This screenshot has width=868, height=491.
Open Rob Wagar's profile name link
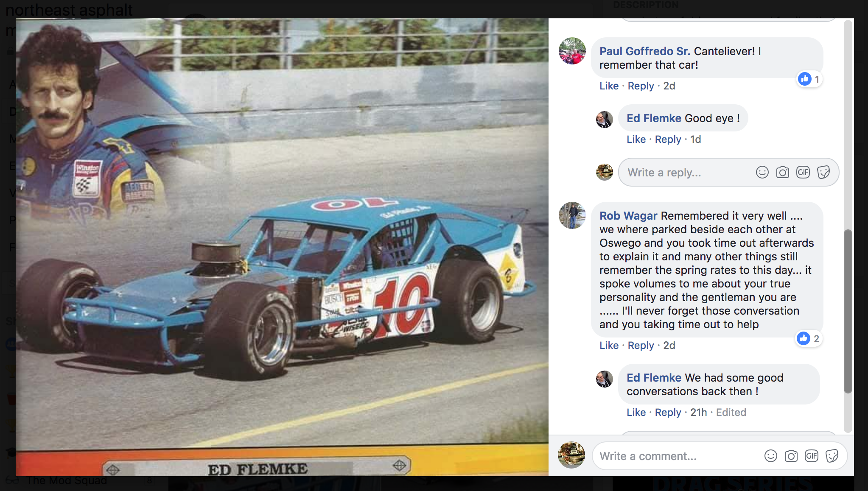click(x=628, y=216)
